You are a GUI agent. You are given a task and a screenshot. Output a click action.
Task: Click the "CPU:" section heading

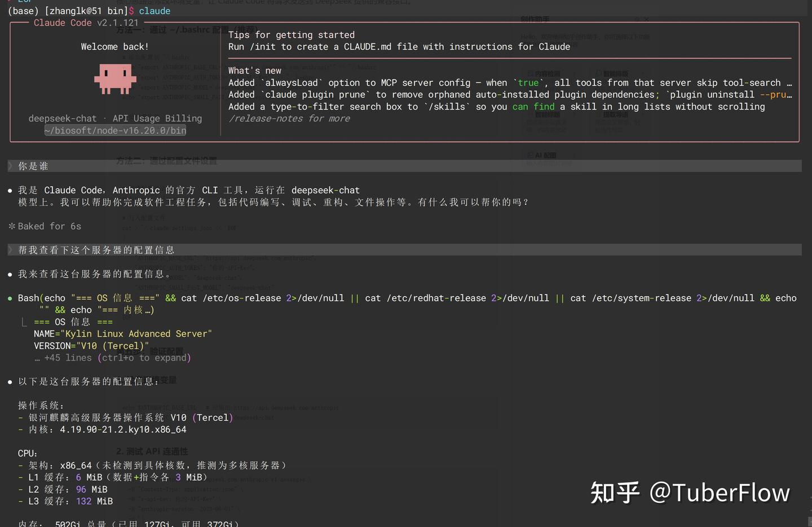tap(28, 454)
